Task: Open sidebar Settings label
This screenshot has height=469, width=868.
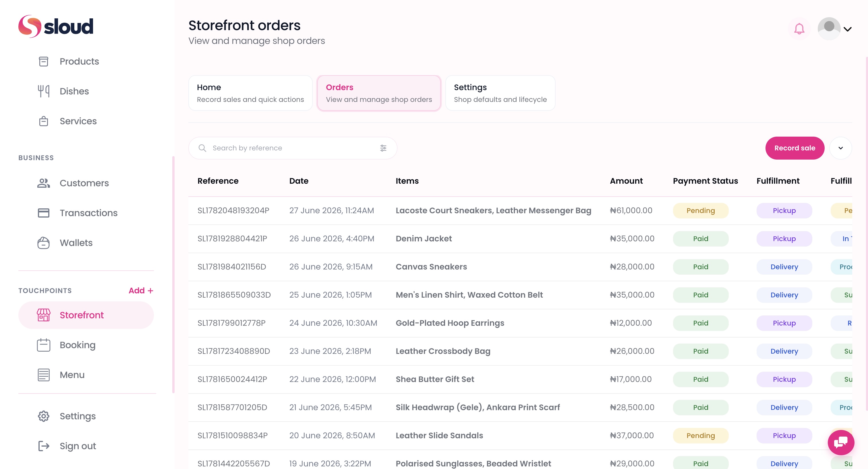Action: click(x=78, y=416)
